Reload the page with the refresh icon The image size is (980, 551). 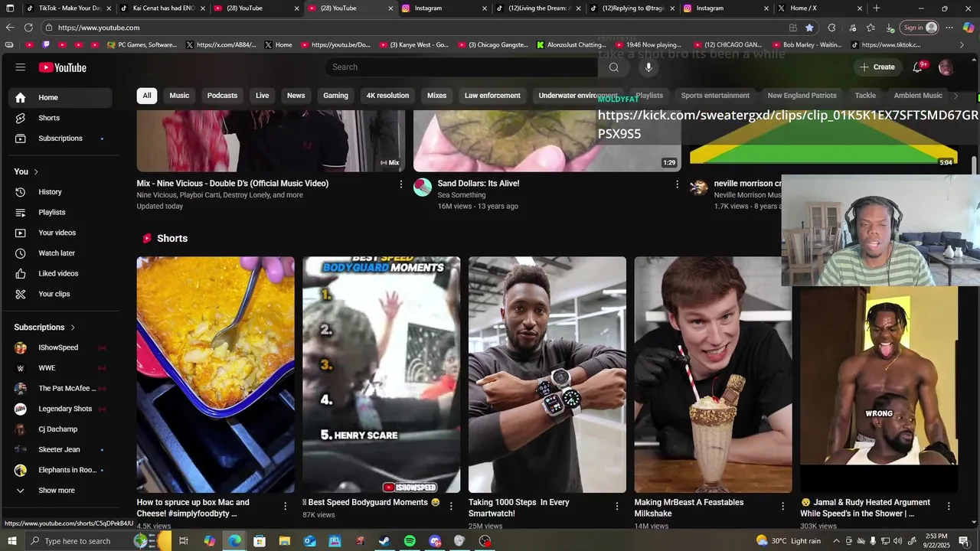click(x=28, y=28)
